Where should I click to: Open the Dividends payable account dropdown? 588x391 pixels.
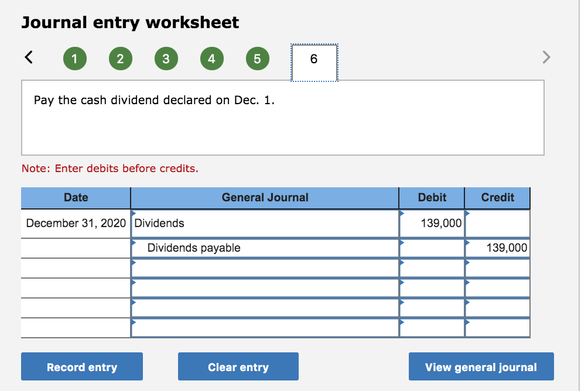[265, 248]
